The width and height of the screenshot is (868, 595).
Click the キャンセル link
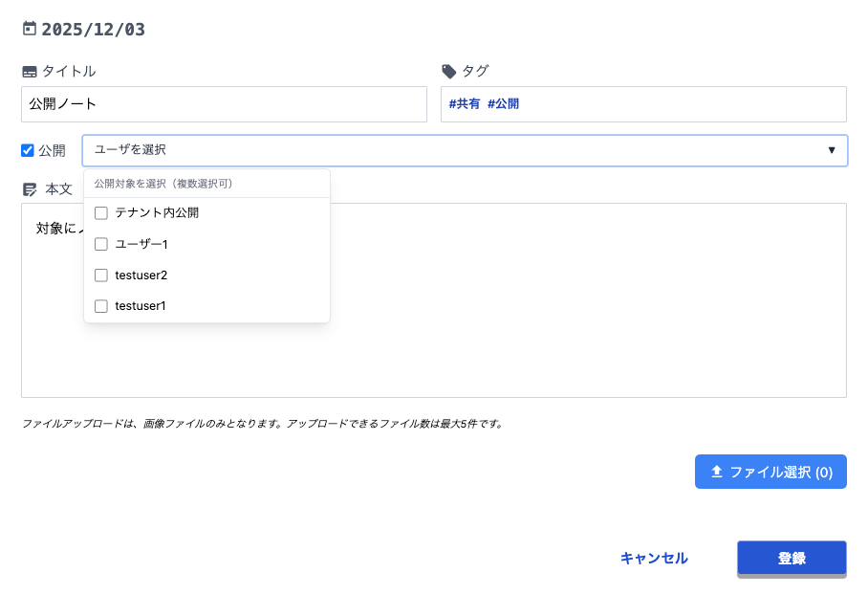tap(654, 559)
